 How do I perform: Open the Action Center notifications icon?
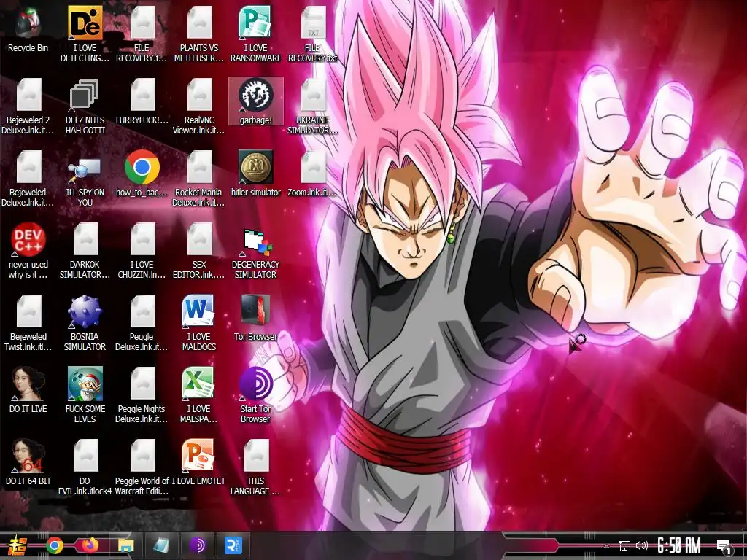click(724, 547)
